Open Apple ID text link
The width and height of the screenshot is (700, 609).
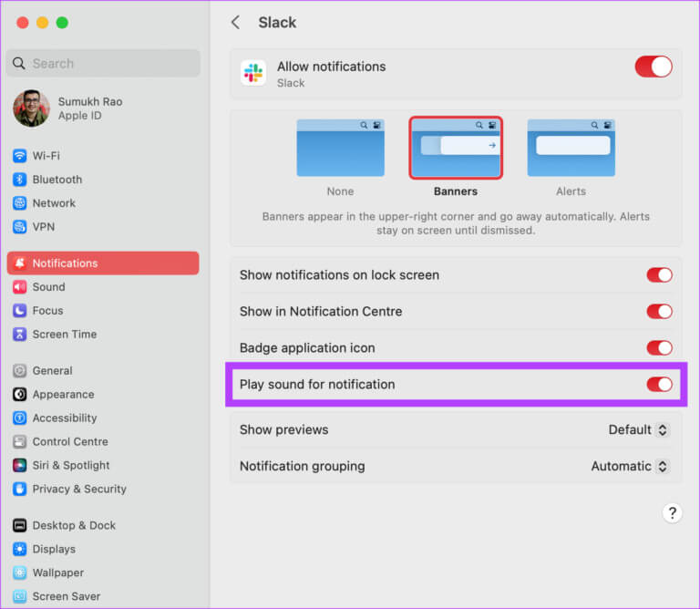[x=80, y=116]
